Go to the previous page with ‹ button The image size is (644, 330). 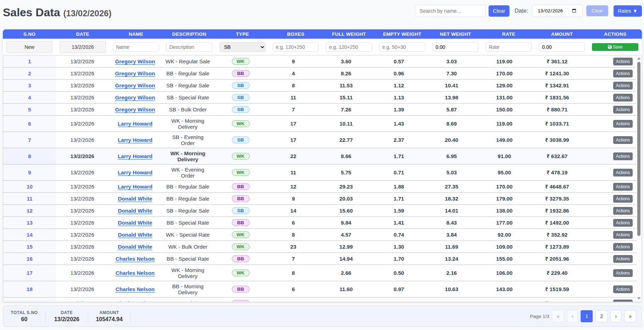(x=572, y=316)
